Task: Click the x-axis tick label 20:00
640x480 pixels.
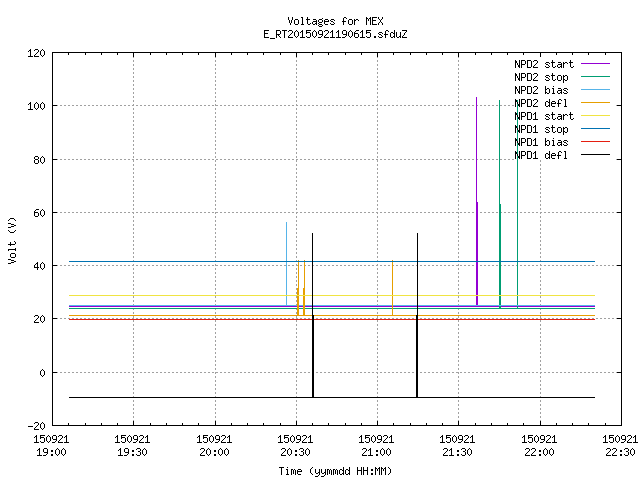Action: tap(214, 453)
